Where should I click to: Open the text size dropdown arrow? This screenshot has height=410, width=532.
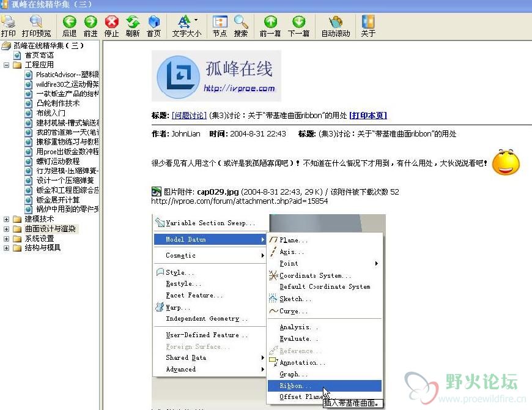coord(196,20)
